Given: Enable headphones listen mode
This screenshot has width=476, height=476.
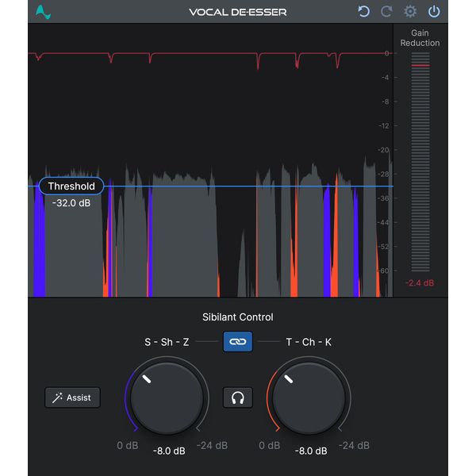Looking at the screenshot, I should [237, 397].
